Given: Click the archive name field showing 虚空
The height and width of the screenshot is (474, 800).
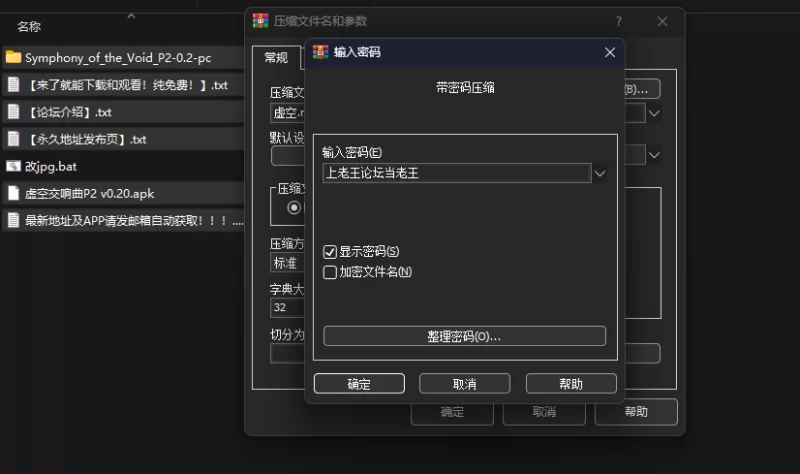Looking at the screenshot, I should (287, 113).
